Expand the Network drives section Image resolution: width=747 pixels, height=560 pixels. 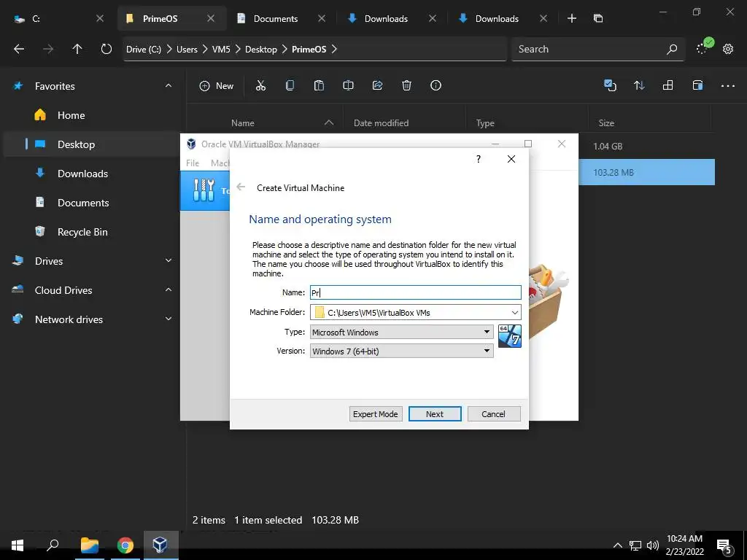(169, 319)
